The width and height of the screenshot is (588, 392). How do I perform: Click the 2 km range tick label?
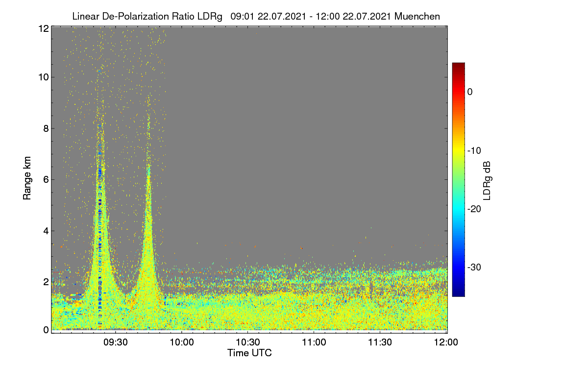pyautogui.click(x=46, y=282)
